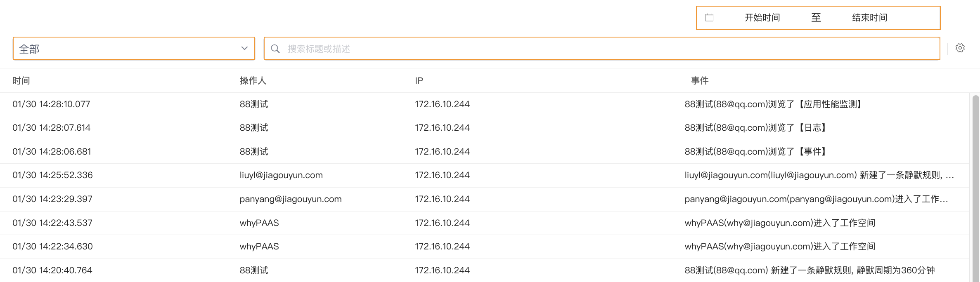Open panyang@jiagouyun.com operator entry
This screenshot has height=282, width=980.
tap(291, 199)
